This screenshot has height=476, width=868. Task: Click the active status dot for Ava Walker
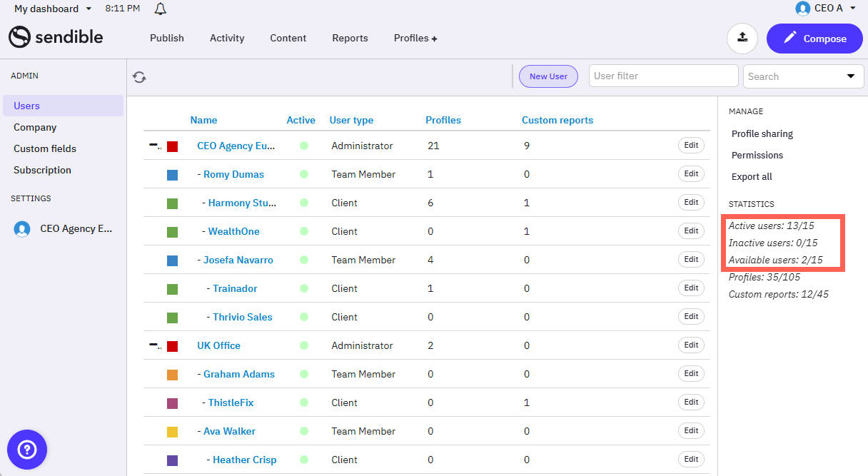pos(304,431)
